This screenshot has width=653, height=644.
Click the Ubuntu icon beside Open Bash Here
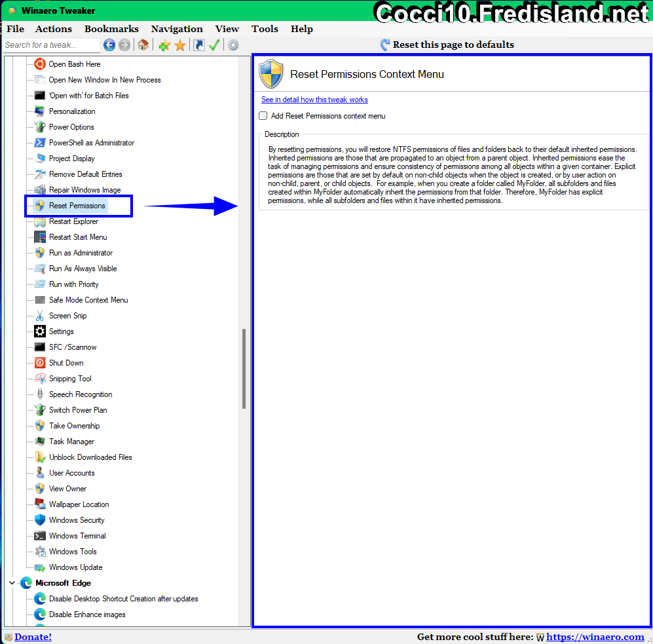pyautogui.click(x=40, y=64)
